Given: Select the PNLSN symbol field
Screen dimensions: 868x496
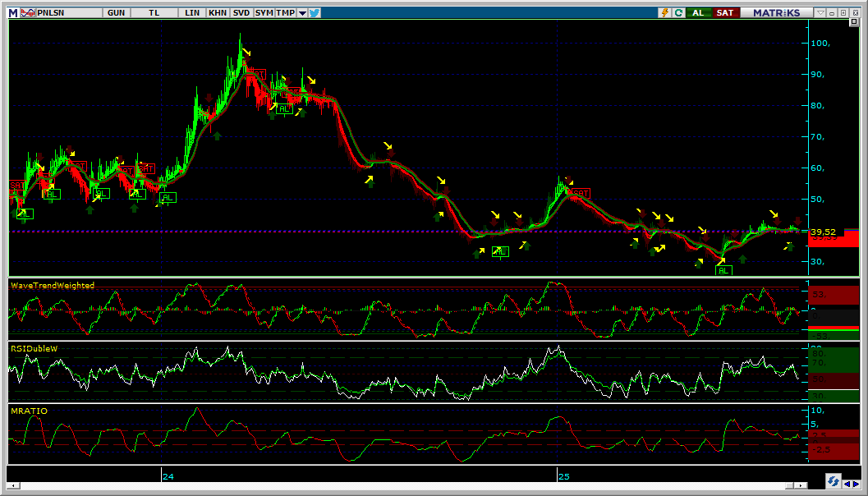Looking at the screenshot, I should [69, 12].
